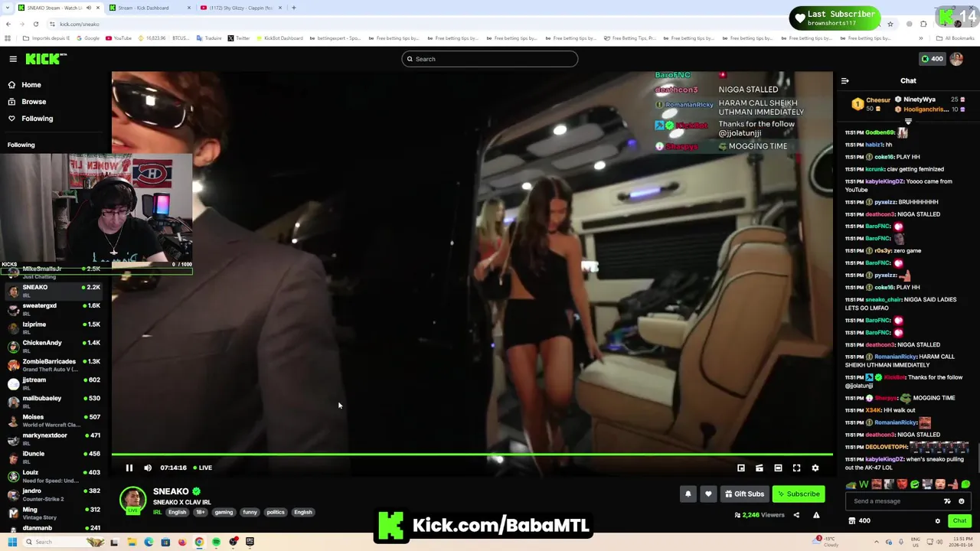
Task: Click translate icon in message box
Action: pos(947,501)
